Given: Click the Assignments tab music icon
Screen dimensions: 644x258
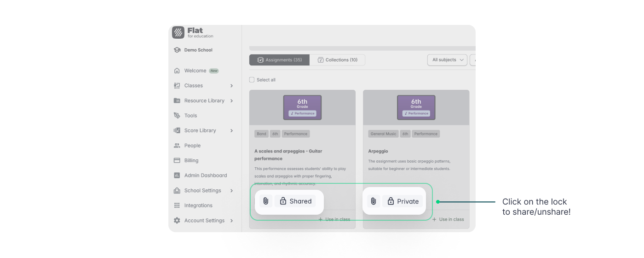Looking at the screenshot, I should 260,60.
